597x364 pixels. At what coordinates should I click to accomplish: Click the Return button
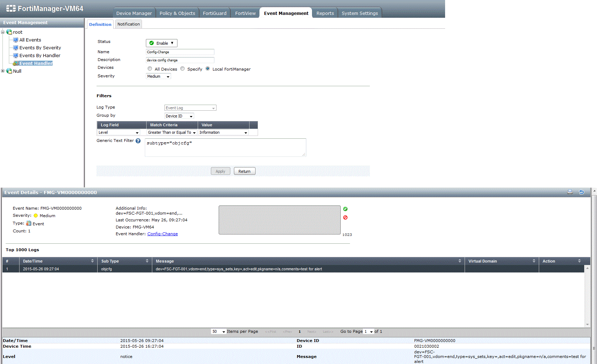244,171
